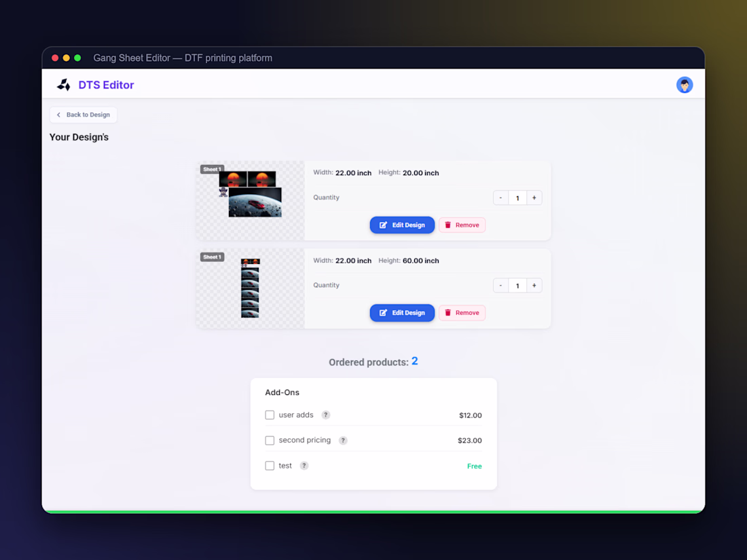This screenshot has width=747, height=560.
Task: Click the help icon beside second pricing
Action: [x=343, y=441]
